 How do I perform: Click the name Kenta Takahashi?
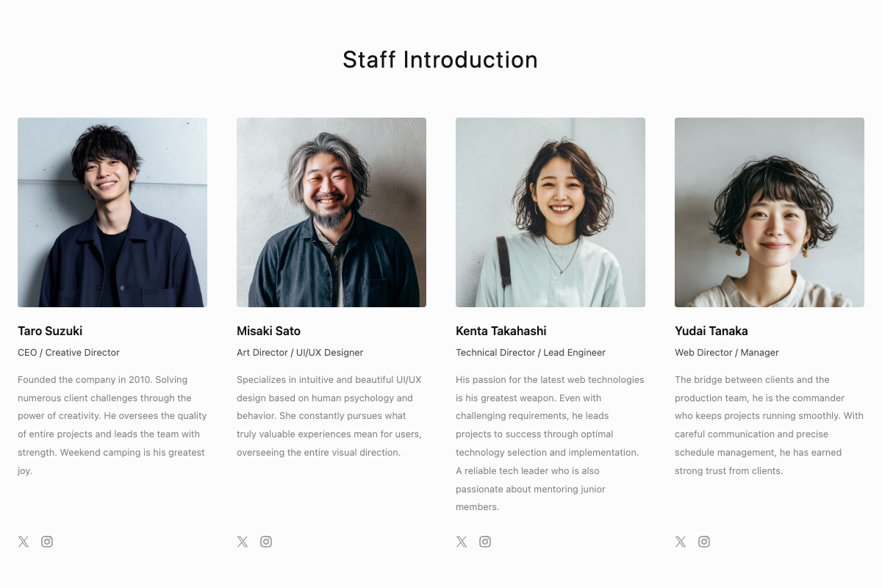coord(501,331)
